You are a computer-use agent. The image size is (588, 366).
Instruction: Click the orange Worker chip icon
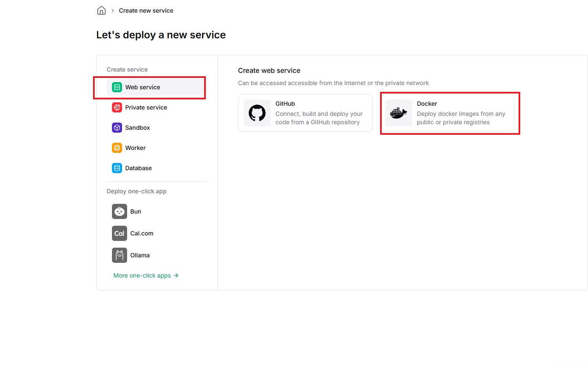pyautogui.click(x=117, y=148)
